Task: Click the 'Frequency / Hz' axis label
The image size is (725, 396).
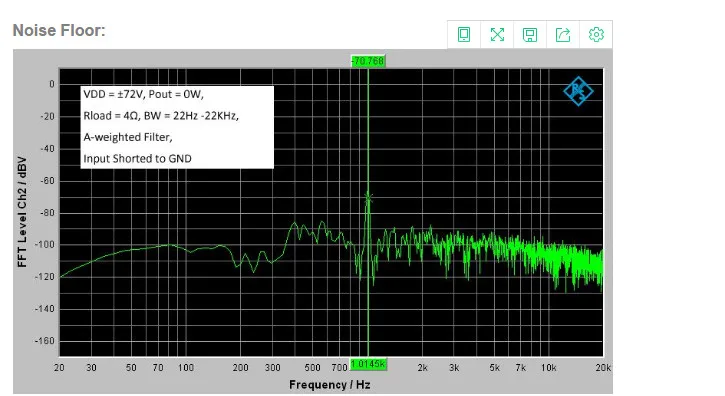Action: (330, 385)
